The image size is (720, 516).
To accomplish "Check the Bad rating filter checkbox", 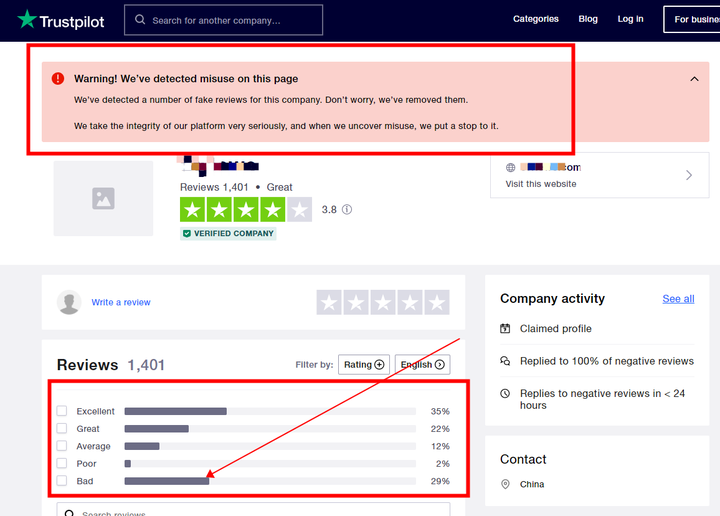I will (x=62, y=480).
